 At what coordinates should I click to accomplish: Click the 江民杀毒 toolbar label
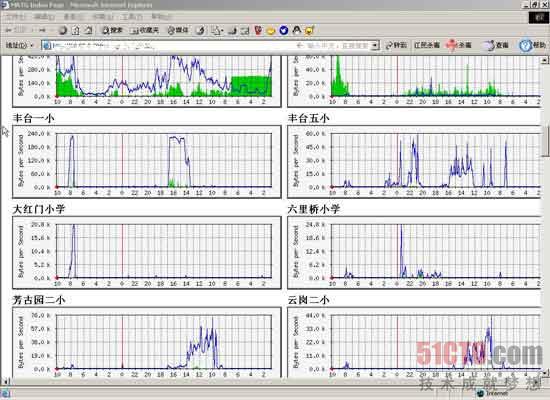pos(427,45)
